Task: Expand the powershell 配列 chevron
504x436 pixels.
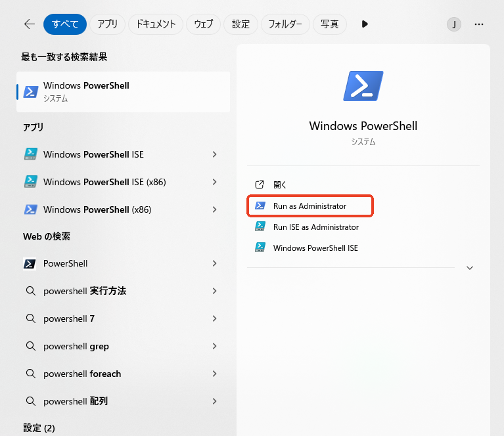Action: coord(214,401)
